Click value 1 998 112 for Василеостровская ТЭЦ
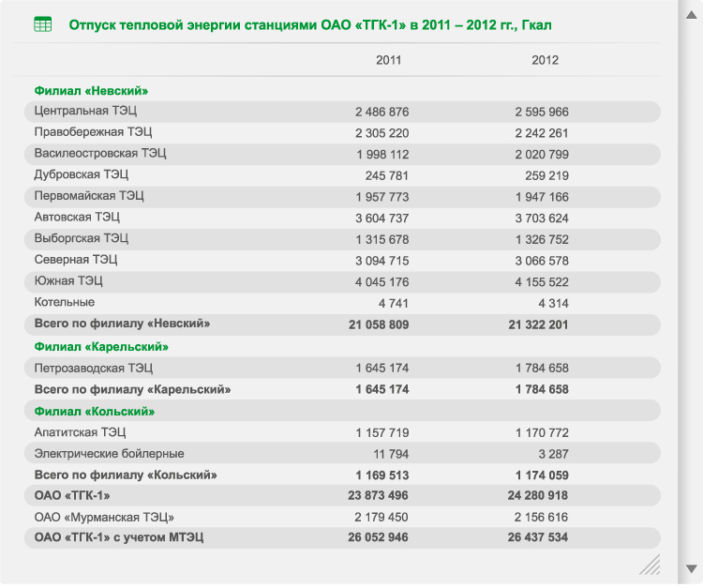The height and width of the screenshot is (588, 703). coord(382,155)
